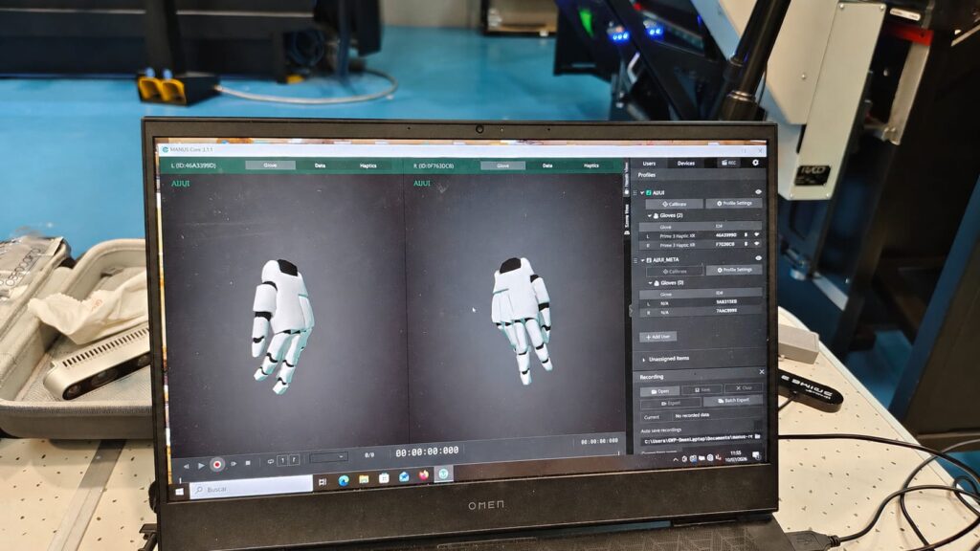
Task: Click the REC button at panel top
Action: [728, 163]
